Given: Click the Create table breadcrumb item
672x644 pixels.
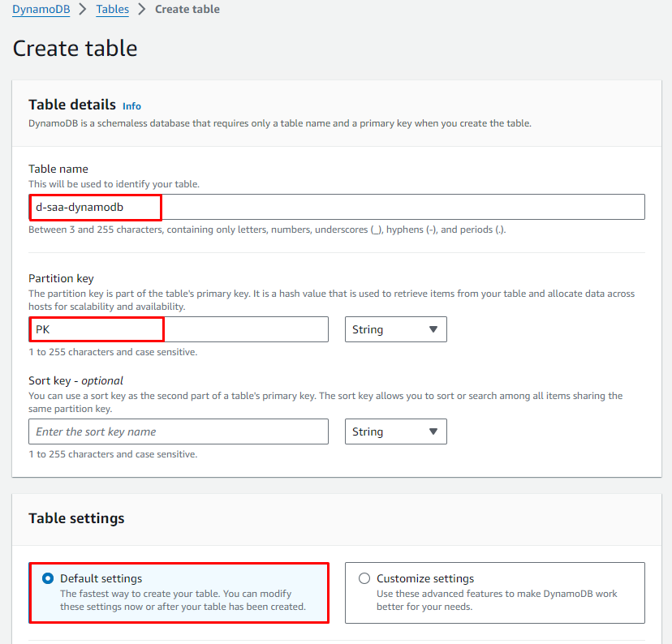Looking at the screenshot, I should pyautogui.click(x=187, y=10).
